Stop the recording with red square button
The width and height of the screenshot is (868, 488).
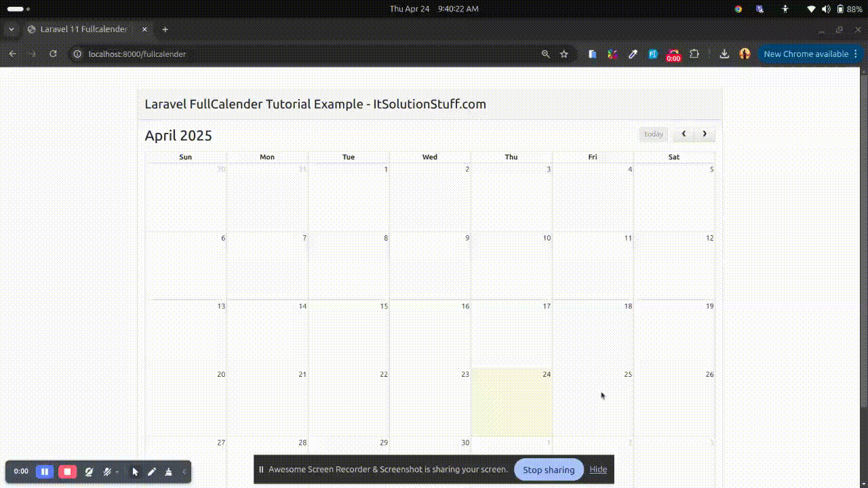pyautogui.click(x=67, y=472)
